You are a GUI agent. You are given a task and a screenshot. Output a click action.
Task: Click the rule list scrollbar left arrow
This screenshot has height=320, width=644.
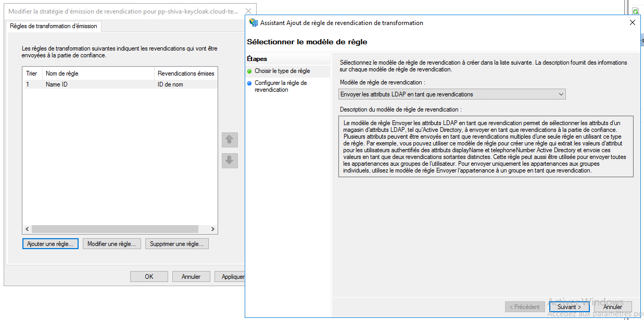pos(27,229)
